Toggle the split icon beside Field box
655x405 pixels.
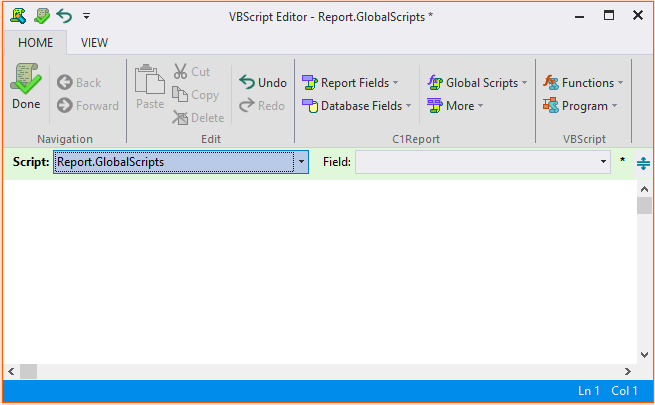click(x=643, y=162)
